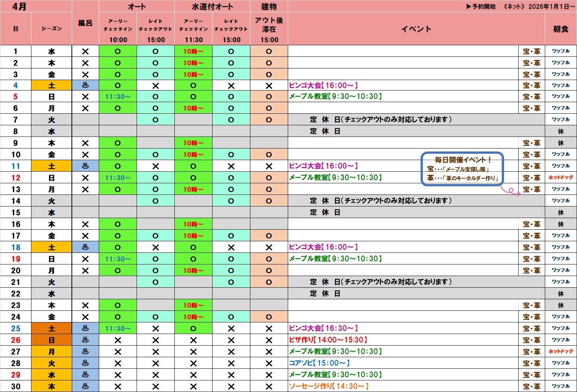Click the hot spring icon in the April 27 row

85,352
